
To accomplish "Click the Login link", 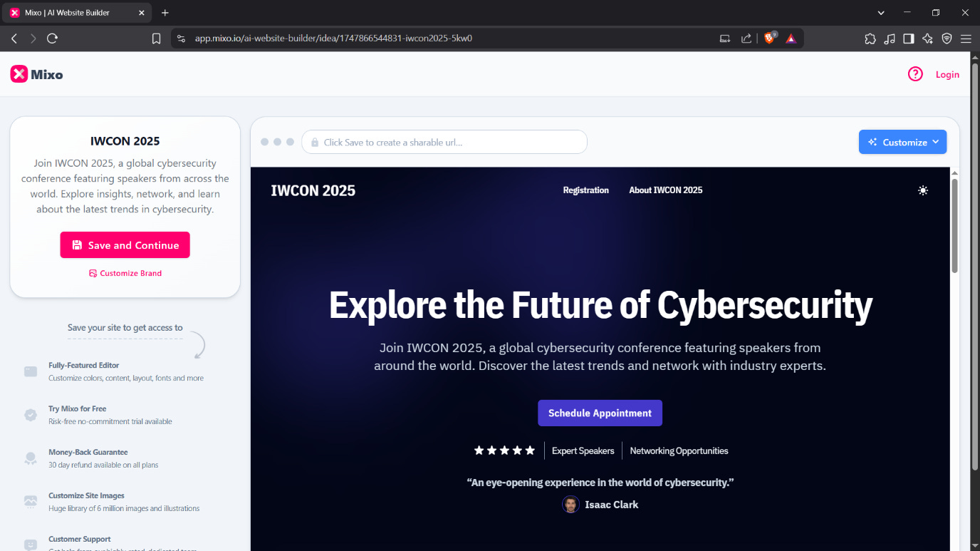I will click(947, 74).
